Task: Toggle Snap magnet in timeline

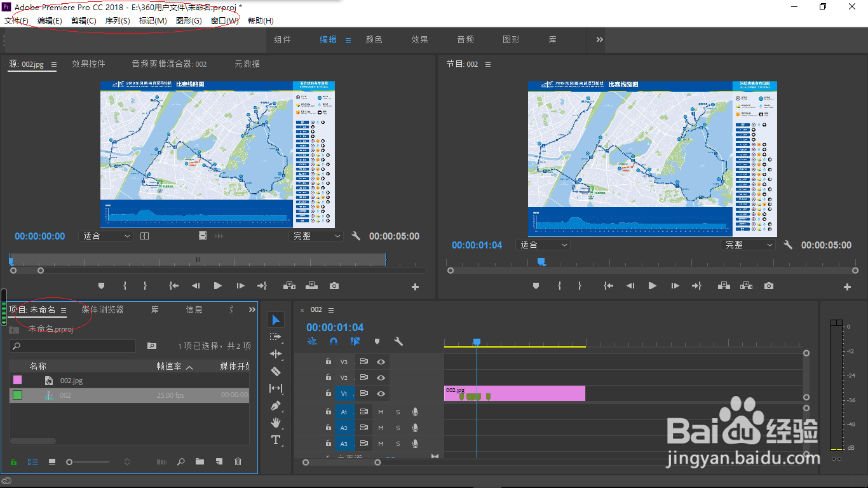Action: 334,341
